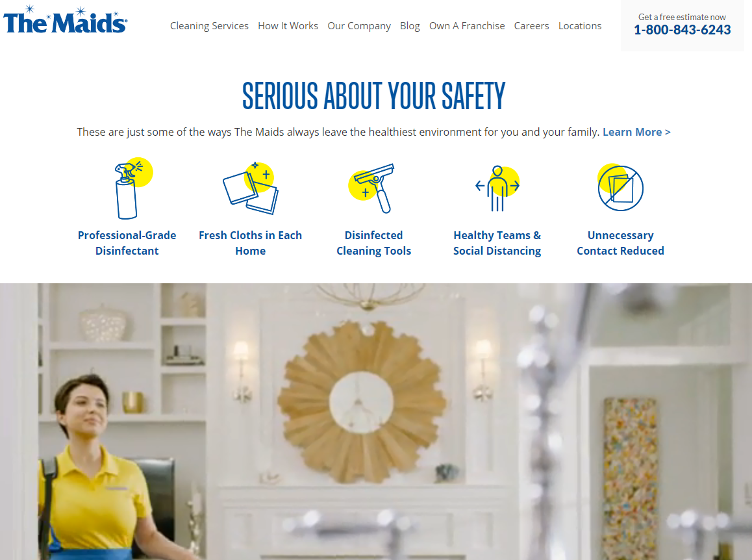Viewport: 752px width, 560px height.
Task: Follow the Learn More link
Action: coord(636,132)
